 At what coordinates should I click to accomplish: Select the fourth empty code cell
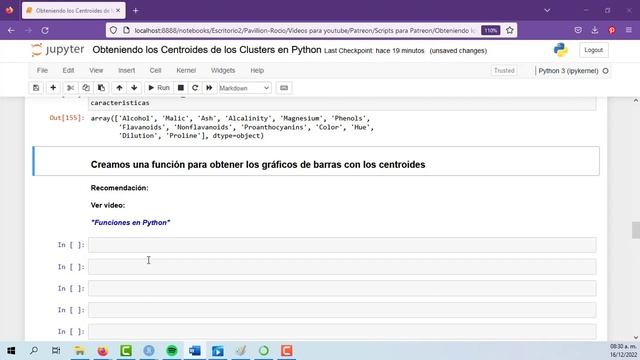342,310
